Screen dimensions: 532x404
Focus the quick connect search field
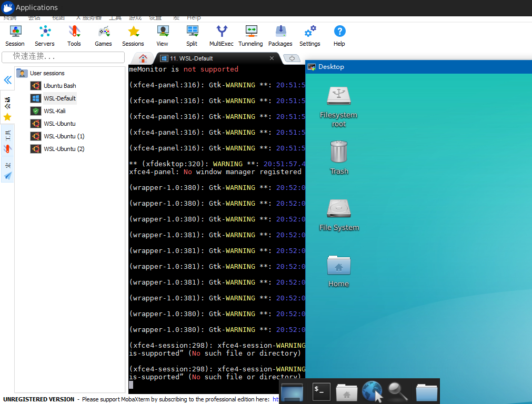[x=63, y=57]
